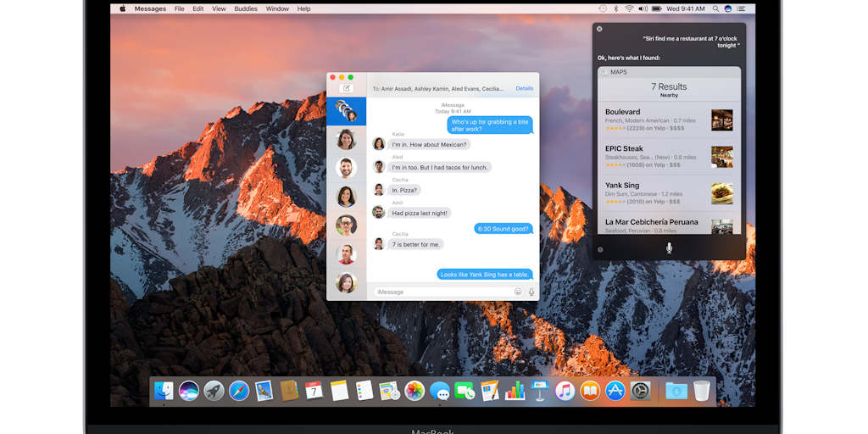Tap Siri microphone to speak
Viewport: 868px width, 434px height.
tap(669, 248)
